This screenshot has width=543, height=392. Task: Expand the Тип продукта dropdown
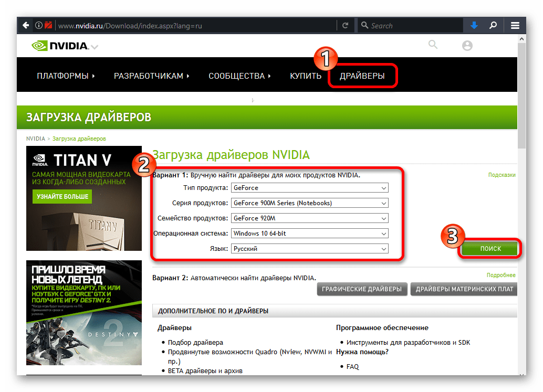coord(309,188)
